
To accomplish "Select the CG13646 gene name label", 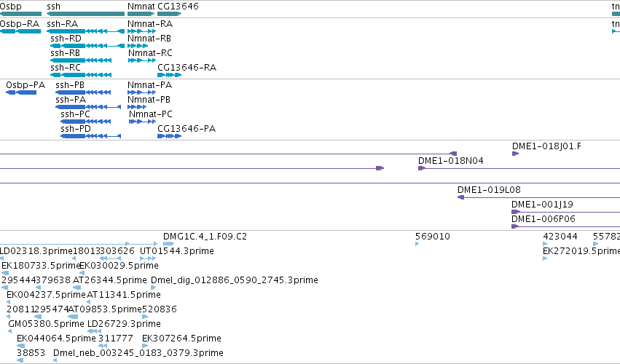I will point(178,7).
